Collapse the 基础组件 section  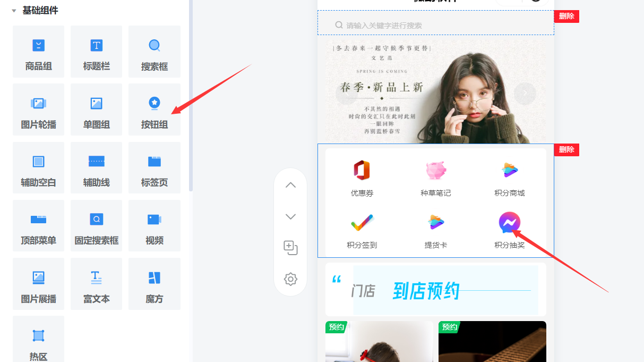[14, 11]
